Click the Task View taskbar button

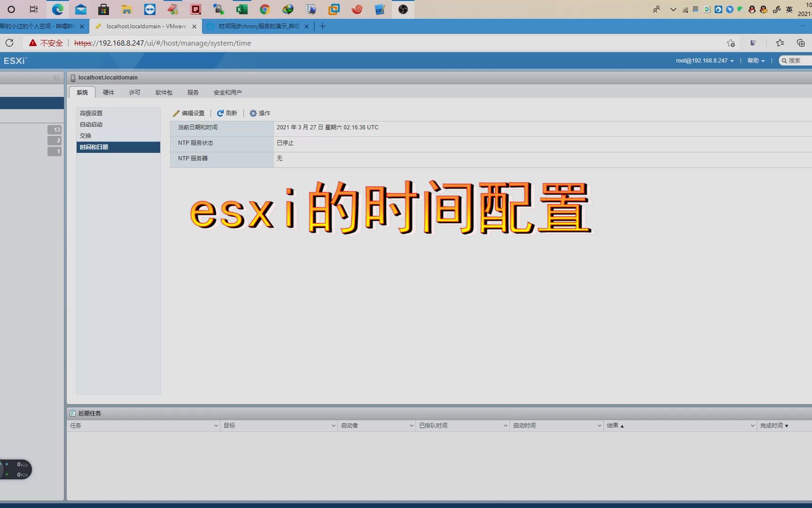click(x=34, y=9)
